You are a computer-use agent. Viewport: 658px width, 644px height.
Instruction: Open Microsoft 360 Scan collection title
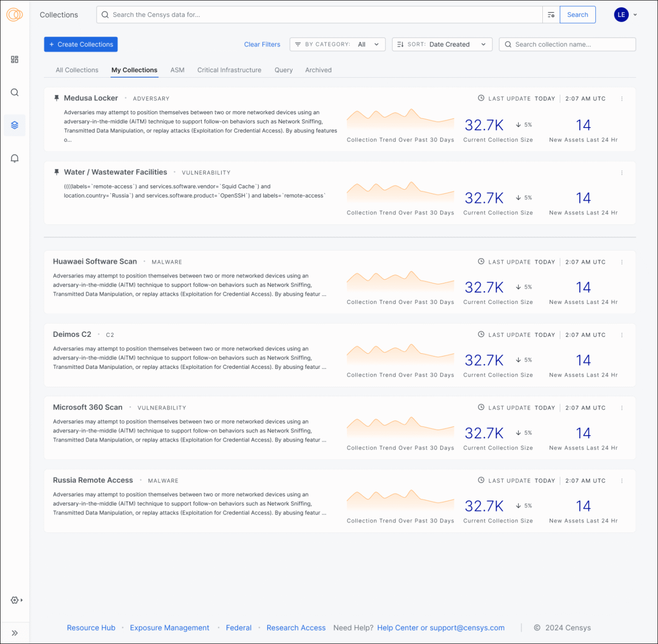coord(87,407)
